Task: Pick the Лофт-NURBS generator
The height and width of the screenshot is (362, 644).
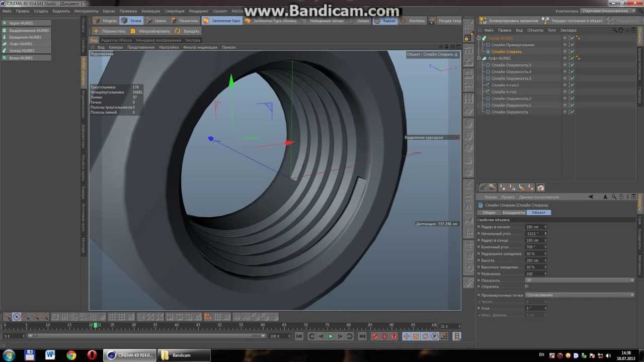Action: point(26,44)
